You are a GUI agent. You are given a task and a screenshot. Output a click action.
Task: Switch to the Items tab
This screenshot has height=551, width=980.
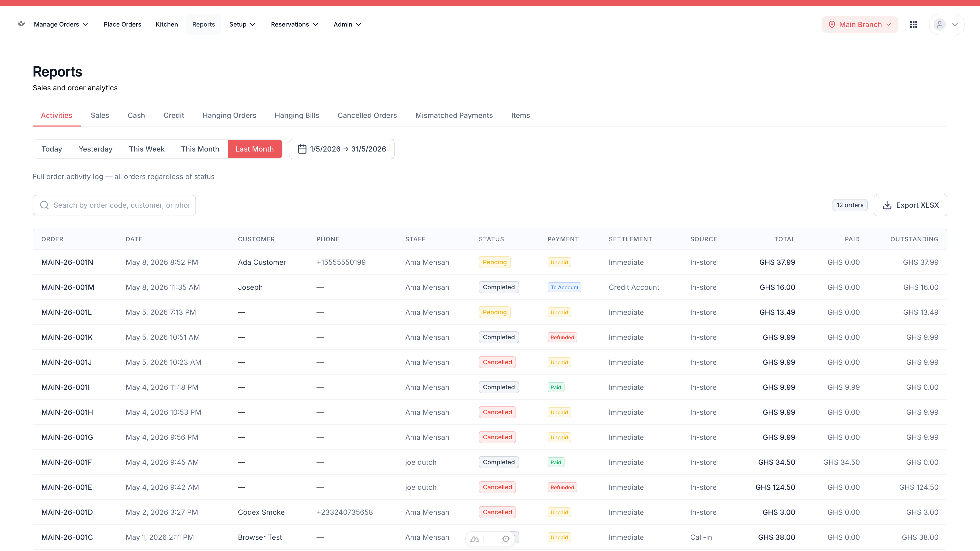click(520, 115)
